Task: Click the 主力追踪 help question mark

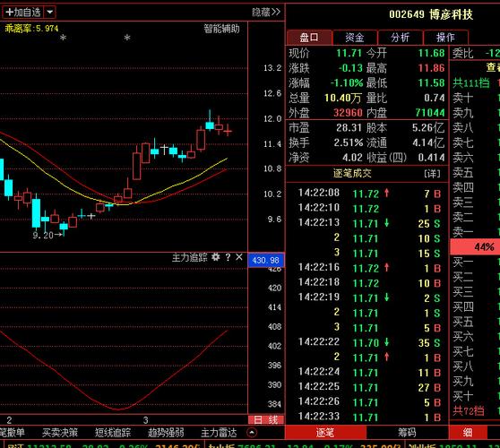Action: coord(228,257)
